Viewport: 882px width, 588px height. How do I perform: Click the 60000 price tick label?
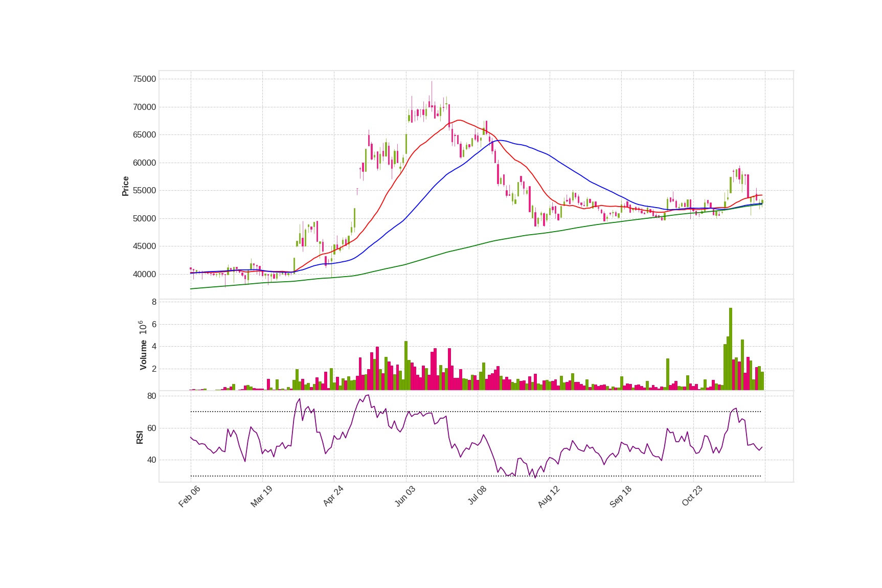coord(144,163)
